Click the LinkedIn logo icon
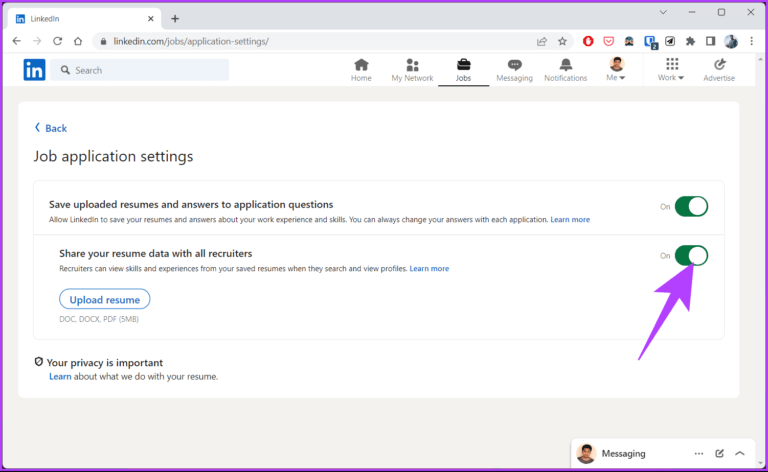Image resolution: width=768 pixels, height=472 pixels. (x=34, y=70)
